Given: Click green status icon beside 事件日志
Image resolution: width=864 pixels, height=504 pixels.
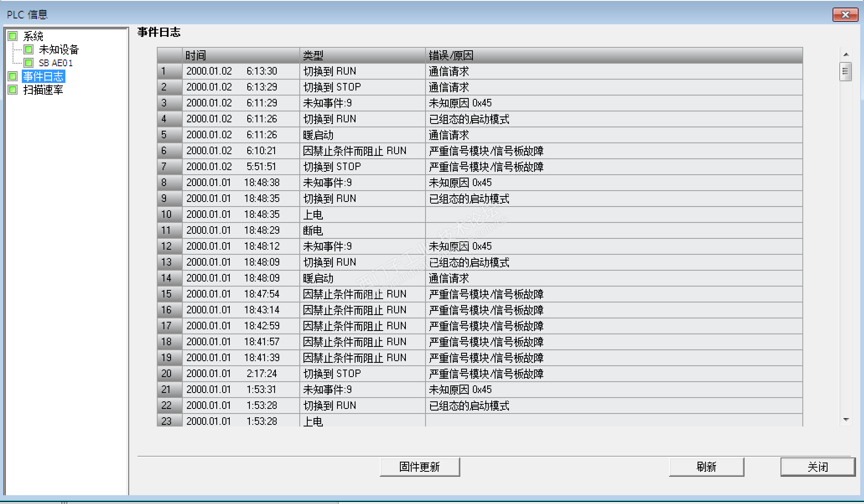Looking at the screenshot, I should [13, 76].
